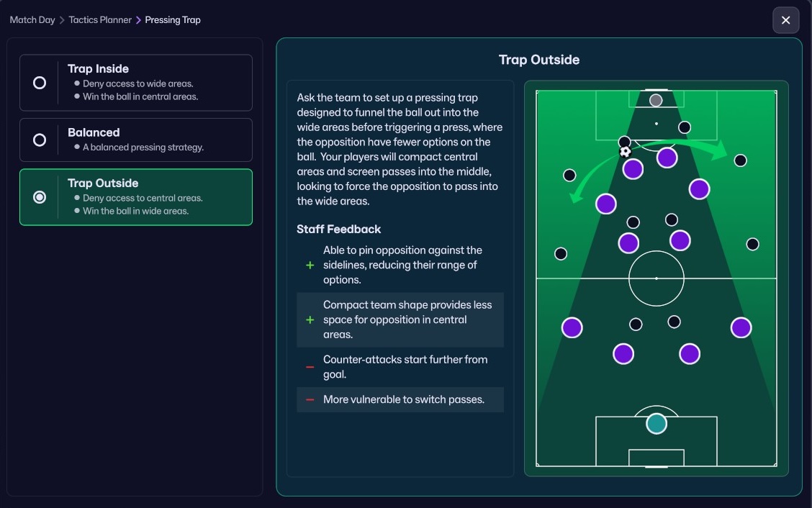Click the chevron after Match Day
The width and height of the screenshot is (812, 508).
click(62, 20)
